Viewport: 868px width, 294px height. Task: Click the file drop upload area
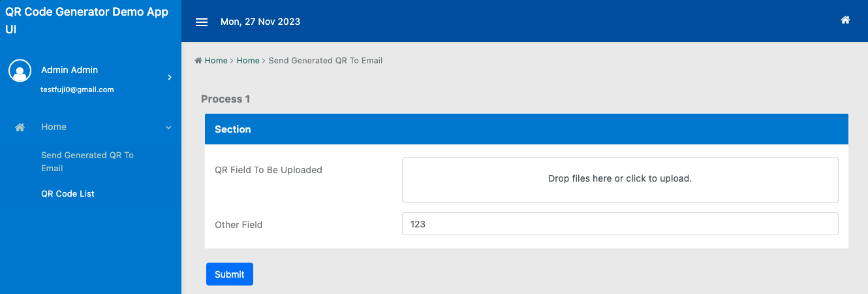[x=620, y=180]
